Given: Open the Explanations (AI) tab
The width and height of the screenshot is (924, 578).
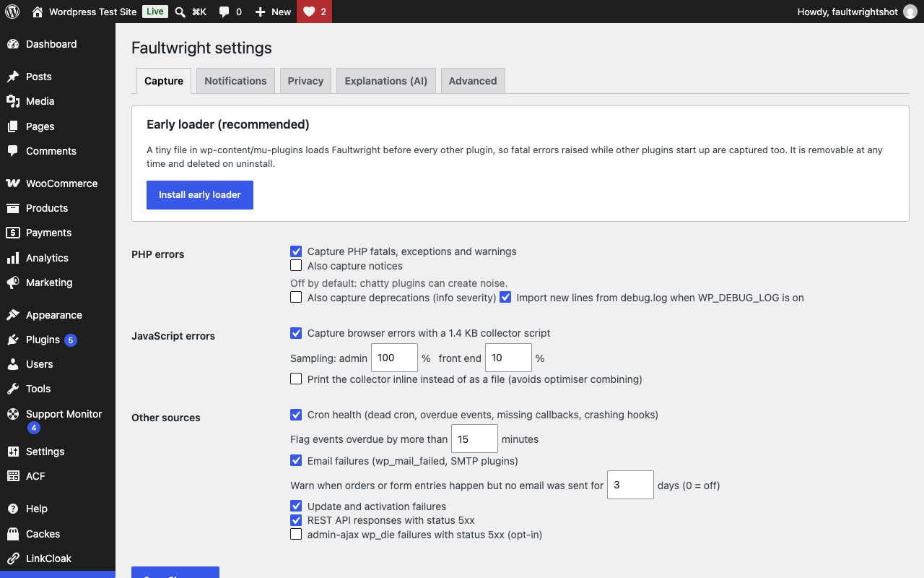Looking at the screenshot, I should (386, 81).
